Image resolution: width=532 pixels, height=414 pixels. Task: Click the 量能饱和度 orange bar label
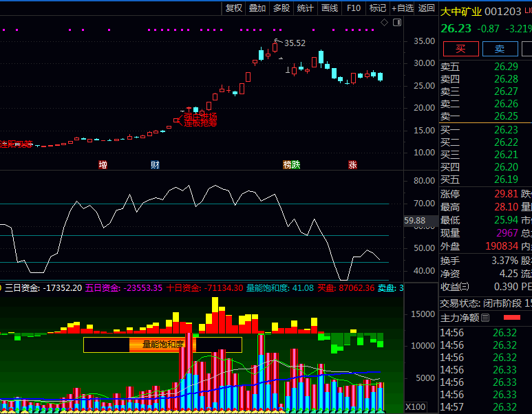(163, 345)
